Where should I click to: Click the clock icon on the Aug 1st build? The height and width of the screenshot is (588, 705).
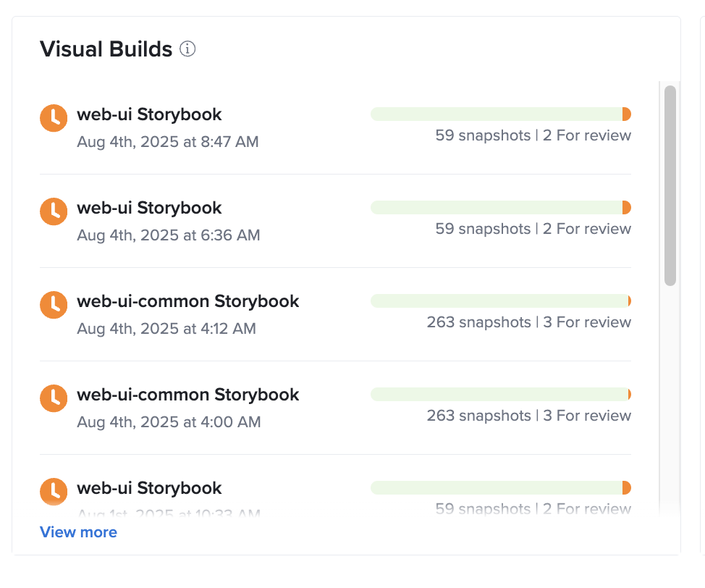53,492
